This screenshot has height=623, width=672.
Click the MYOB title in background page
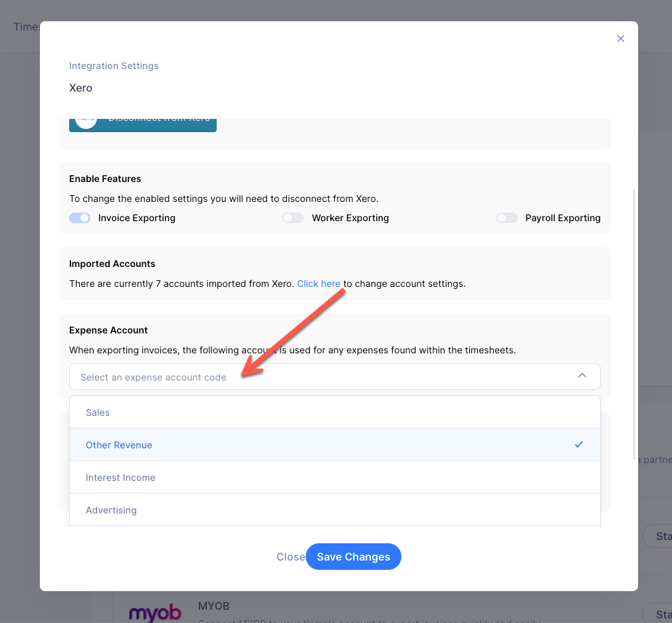tap(214, 606)
